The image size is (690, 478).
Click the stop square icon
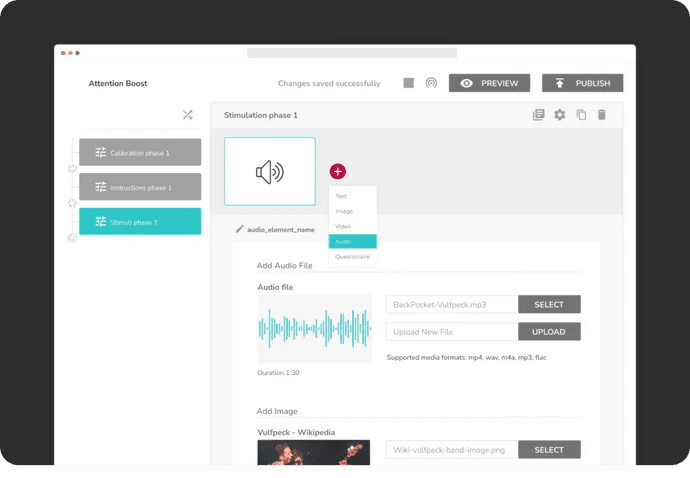click(408, 83)
